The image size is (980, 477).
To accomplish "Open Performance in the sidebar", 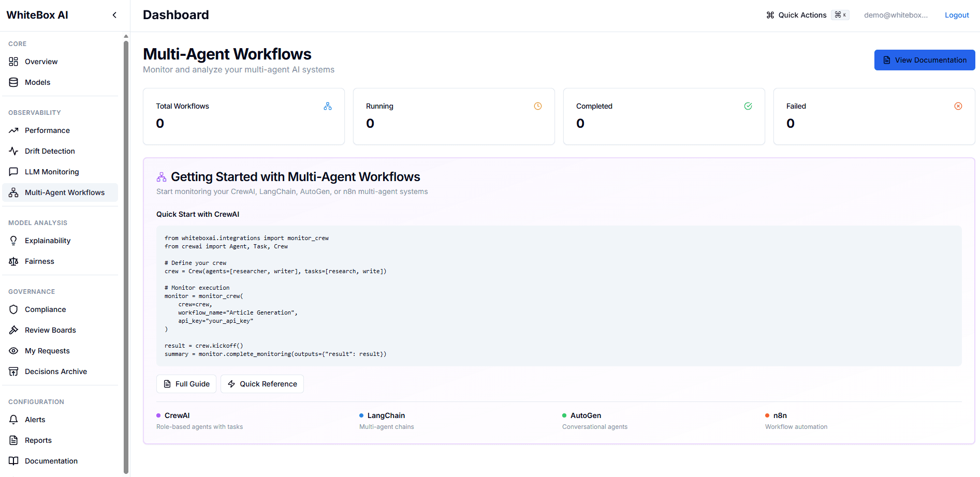I will coord(60,130).
